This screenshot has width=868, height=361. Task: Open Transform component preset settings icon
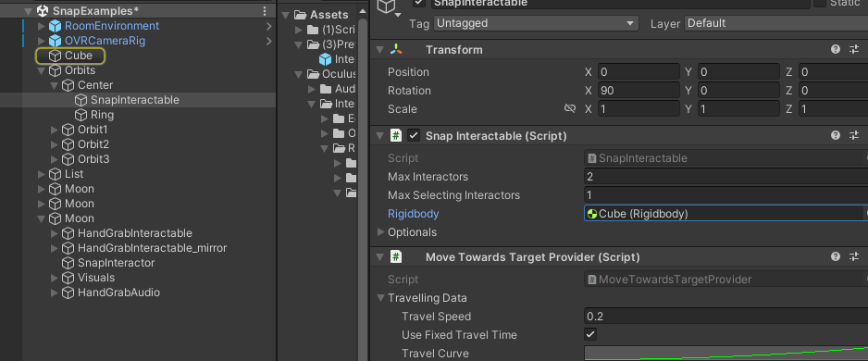tap(853, 50)
